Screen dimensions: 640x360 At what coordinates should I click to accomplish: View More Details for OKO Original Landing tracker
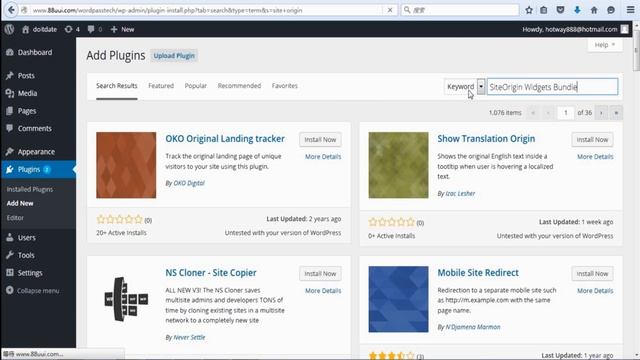tap(323, 157)
